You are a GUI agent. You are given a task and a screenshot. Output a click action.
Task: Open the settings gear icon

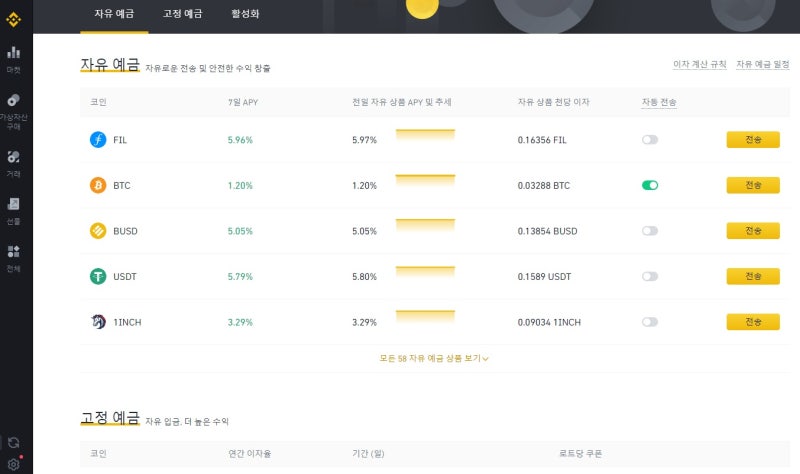(x=14, y=464)
